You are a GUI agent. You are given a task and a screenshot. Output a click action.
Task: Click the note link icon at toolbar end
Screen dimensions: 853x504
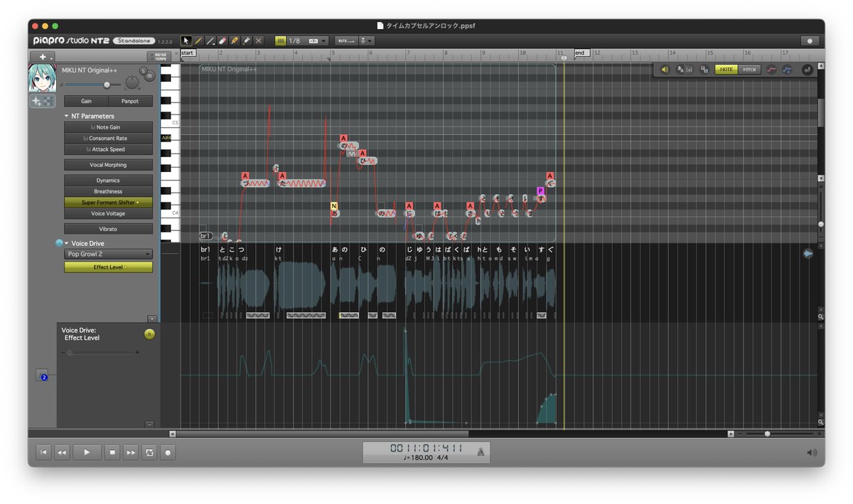pyautogui.click(x=808, y=70)
